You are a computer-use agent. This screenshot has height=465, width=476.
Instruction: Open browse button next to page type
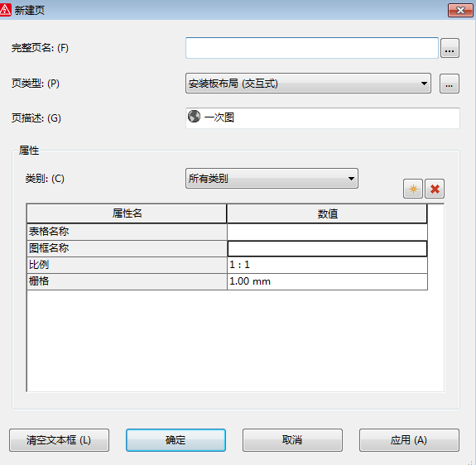(450, 84)
